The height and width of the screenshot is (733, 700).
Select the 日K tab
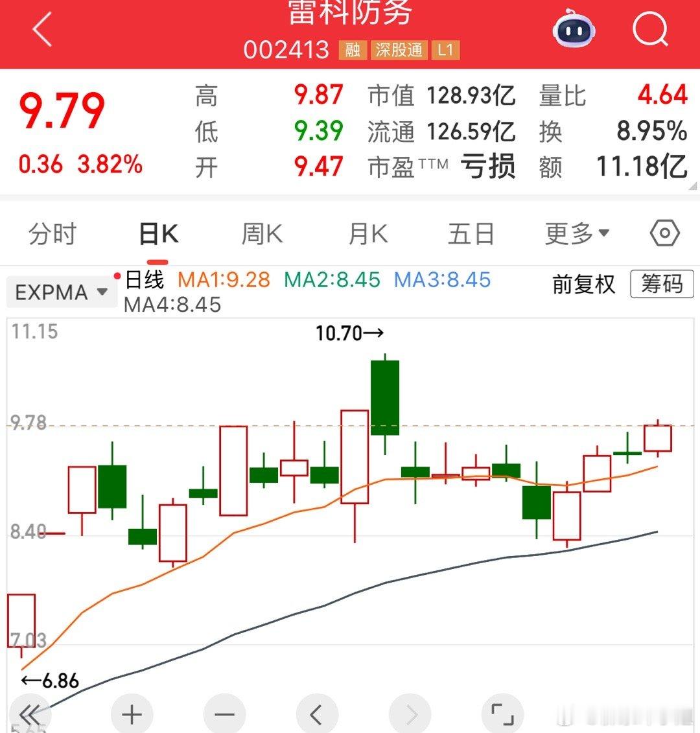click(x=159, y=234)
